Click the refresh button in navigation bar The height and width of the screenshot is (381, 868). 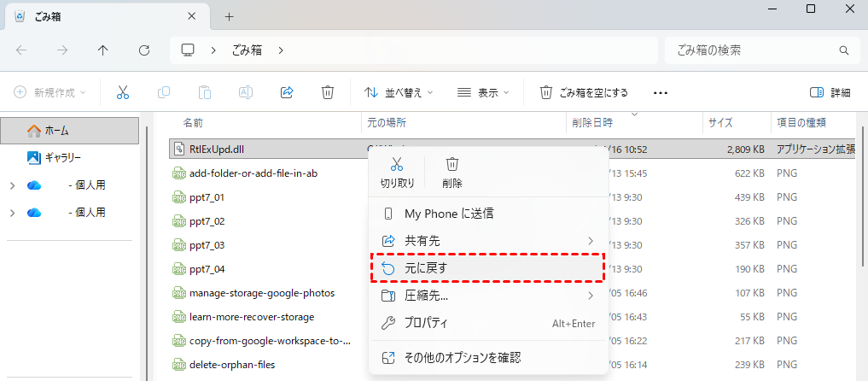pos(144,50)
